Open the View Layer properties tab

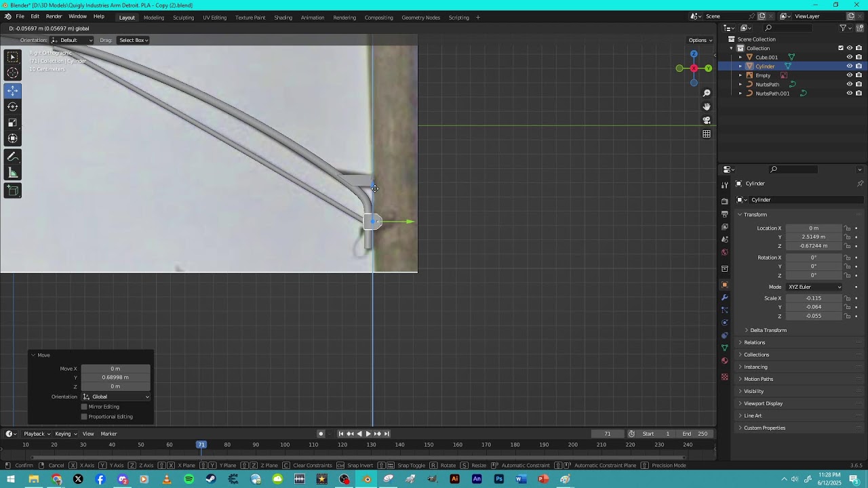click(724, 227)
